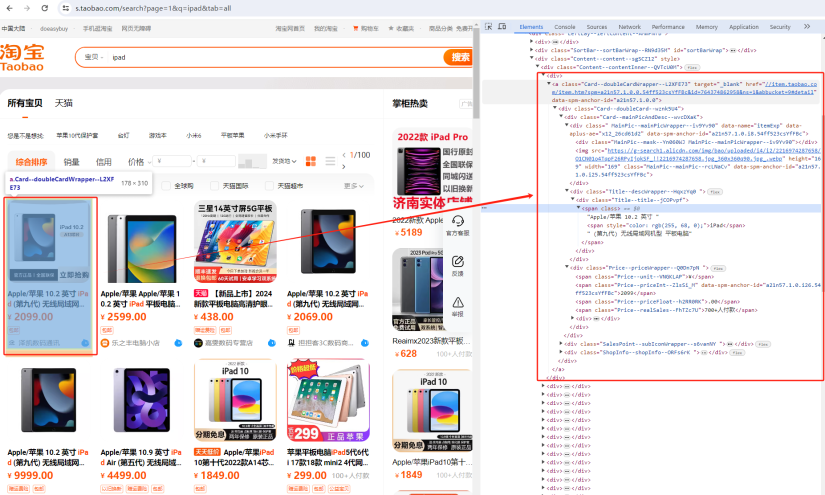The width and height of the screenshot is (825, 495).
Task: Open the Performance DevTools tab
Action: (x=668, y=27)
